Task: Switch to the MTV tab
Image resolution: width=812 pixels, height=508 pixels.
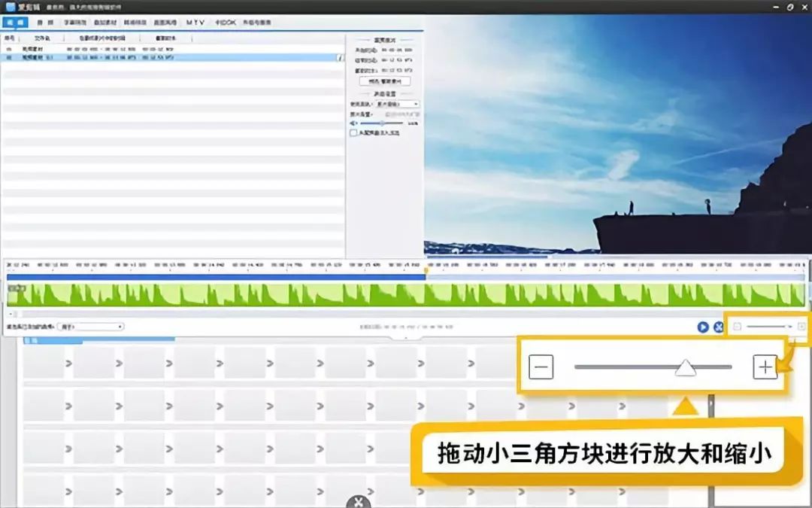Action: 195,23
